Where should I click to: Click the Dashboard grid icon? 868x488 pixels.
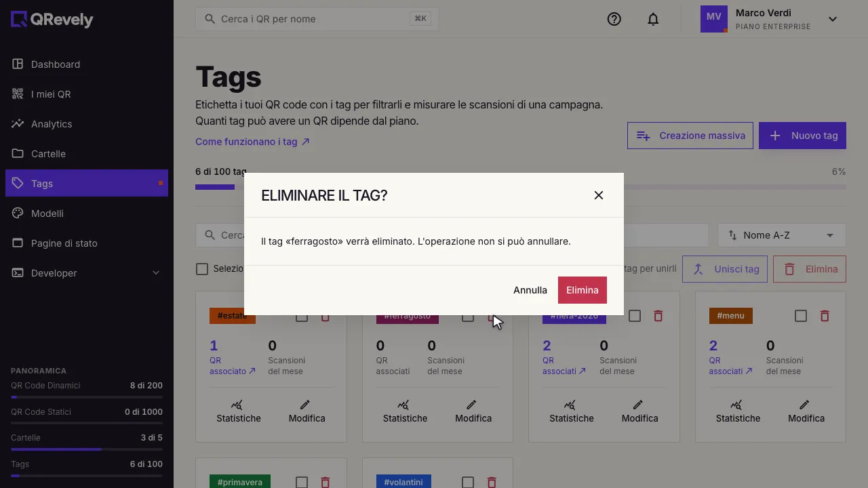tap(18, 64)
